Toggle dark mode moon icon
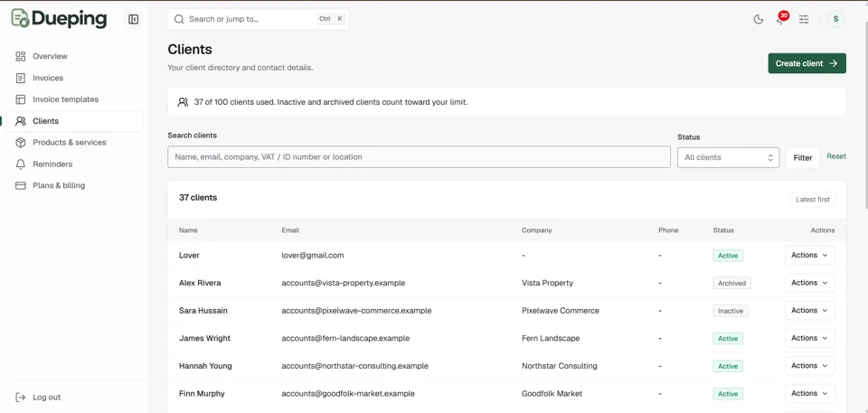This screenshot has width=868, height=413. (x=759, y=19)
